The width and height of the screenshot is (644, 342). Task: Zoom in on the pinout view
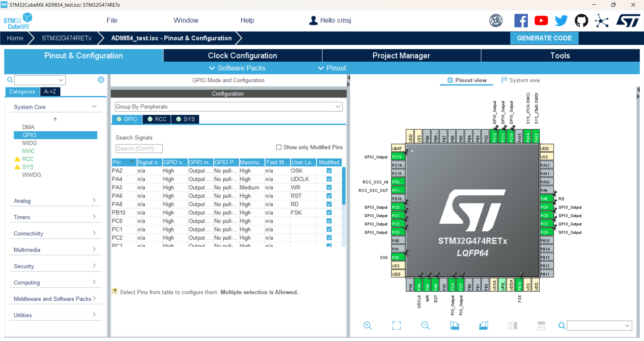coord(368,325)
